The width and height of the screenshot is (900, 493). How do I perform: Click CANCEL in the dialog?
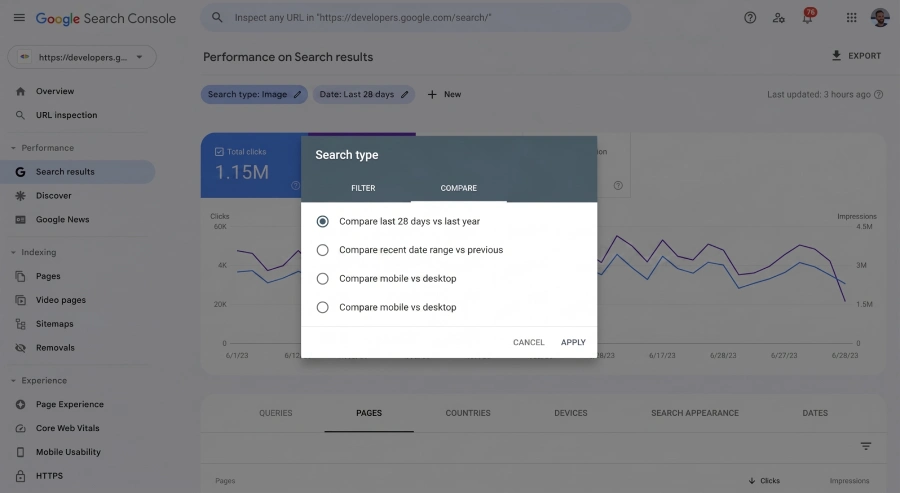pyautogui.click(x=529, y=343)
